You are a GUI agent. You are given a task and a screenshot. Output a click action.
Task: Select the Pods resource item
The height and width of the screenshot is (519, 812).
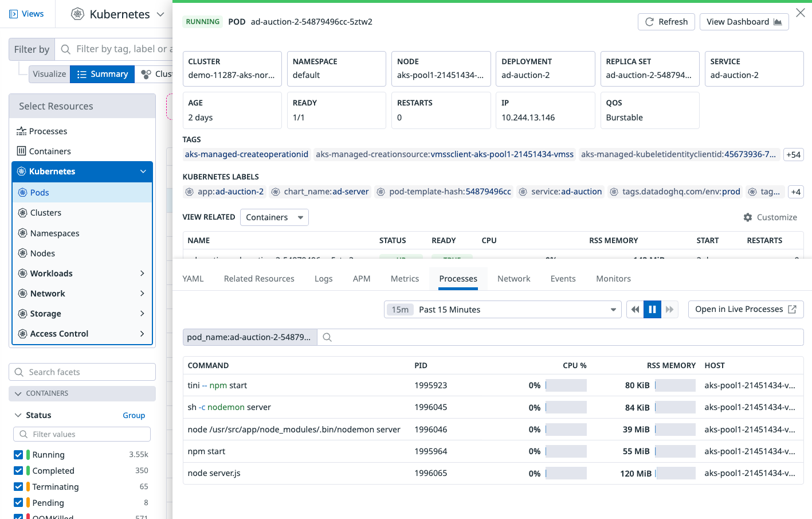click(82, 193)
